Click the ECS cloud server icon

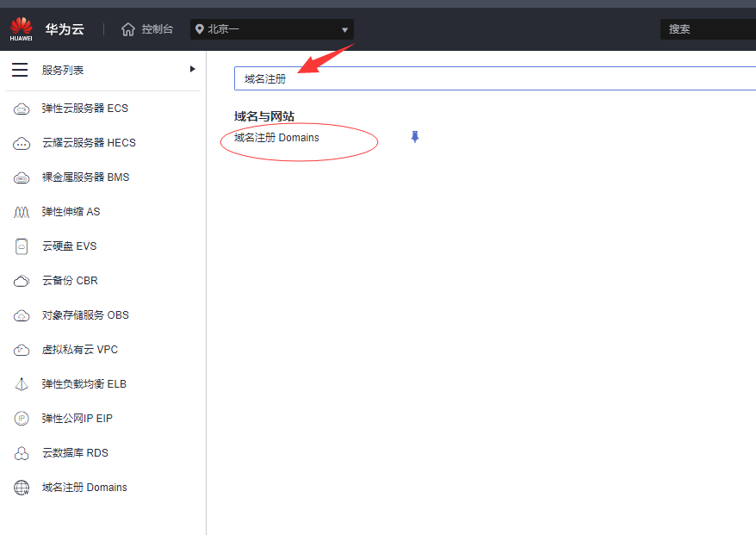coord(22,109)
